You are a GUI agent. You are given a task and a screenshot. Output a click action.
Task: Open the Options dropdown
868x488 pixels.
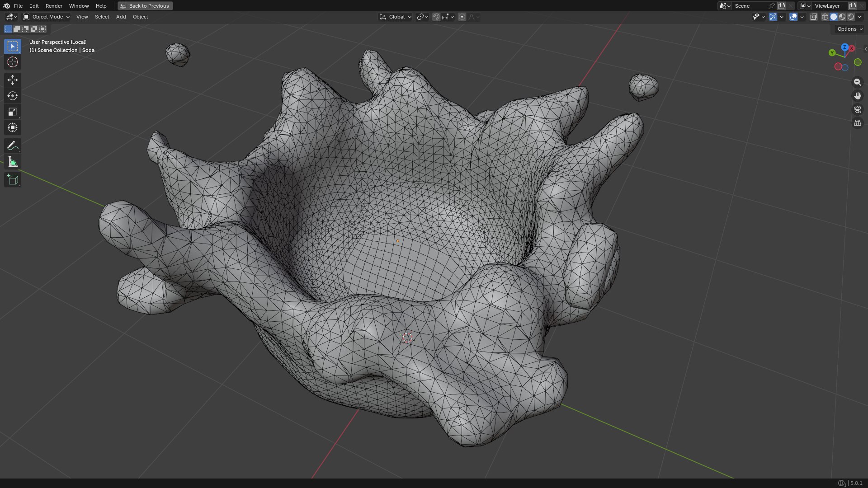click(849, 29)
